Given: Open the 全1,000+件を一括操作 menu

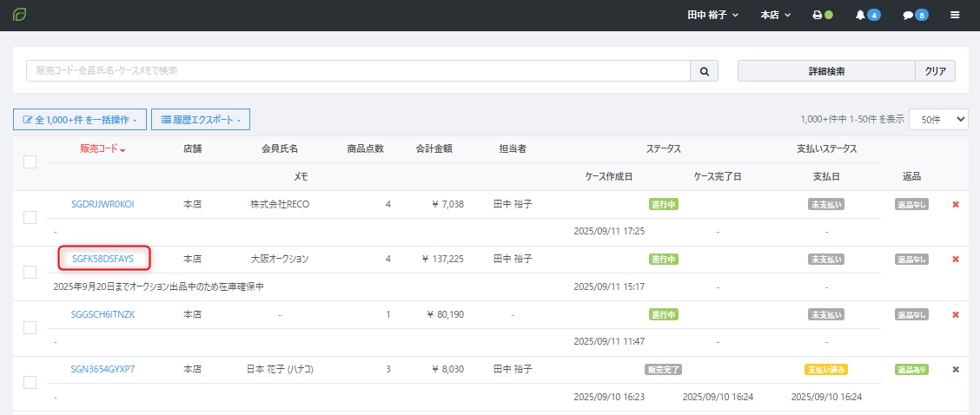Looking at the screenshot, I should [79, 119].
